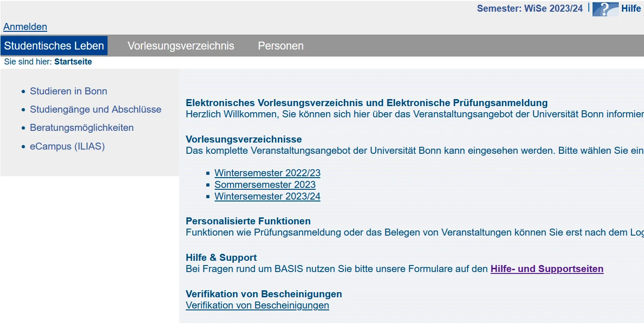
Task: Click the Vorlesungsverzeichnisse section heading
Action: tap(244, 139)
